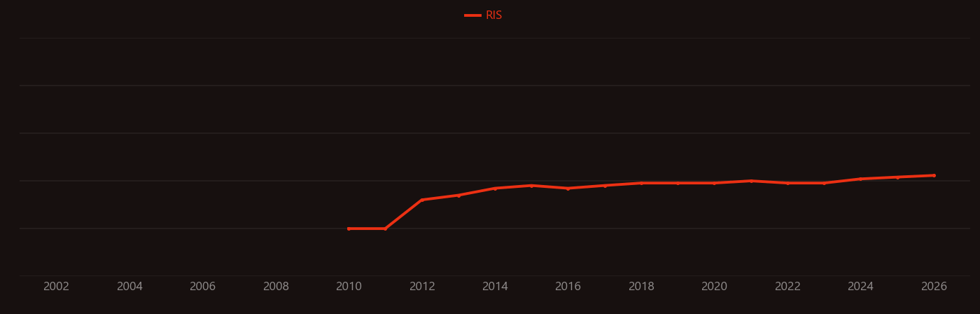
Task: Click the 2010 data point on the RIS line
Action: pyautogui.click(x=349, y=228)
